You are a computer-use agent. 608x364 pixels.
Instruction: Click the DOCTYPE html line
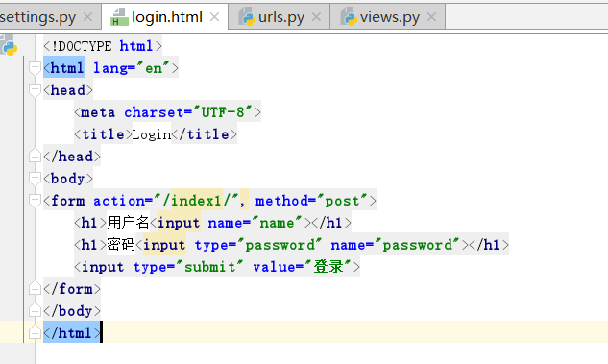coord(103,46)
